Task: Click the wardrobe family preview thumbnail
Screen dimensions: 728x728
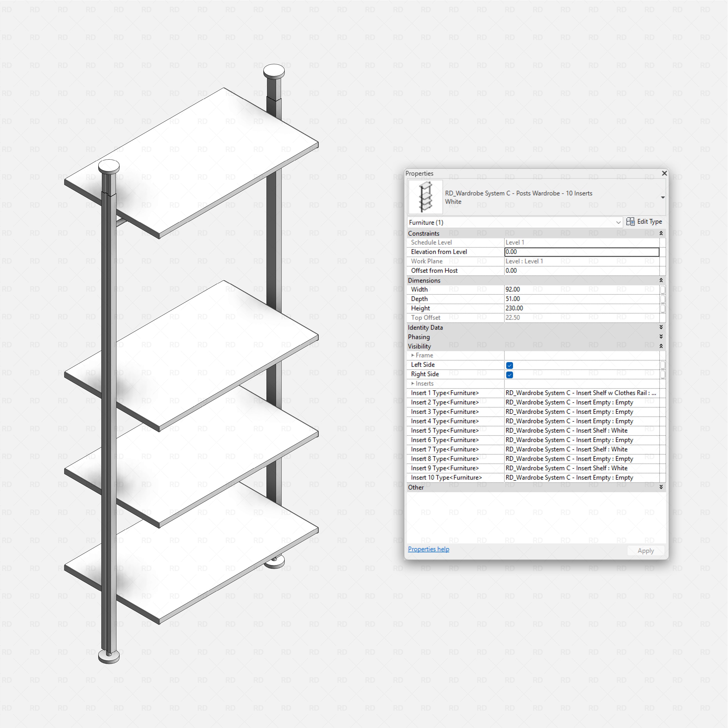Action: pyautogui.click(x=425, y=196)
